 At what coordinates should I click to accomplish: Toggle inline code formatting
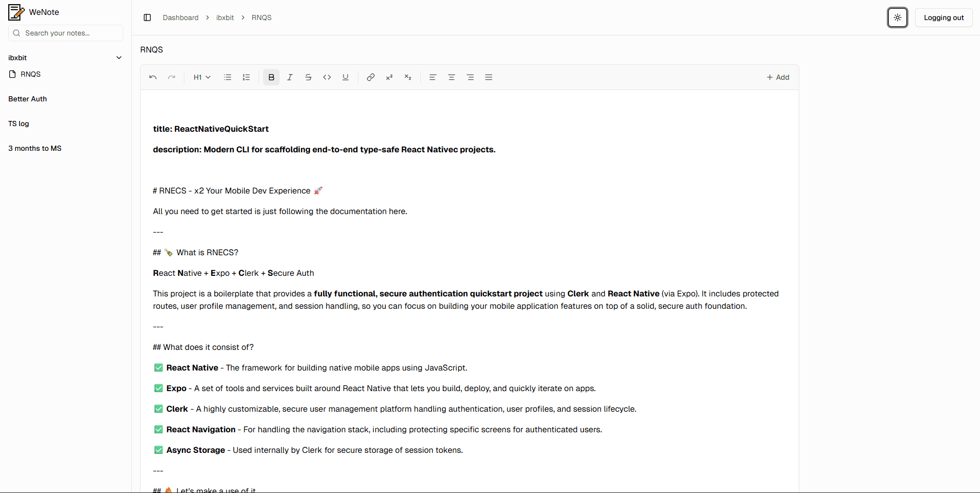point(327,77)
